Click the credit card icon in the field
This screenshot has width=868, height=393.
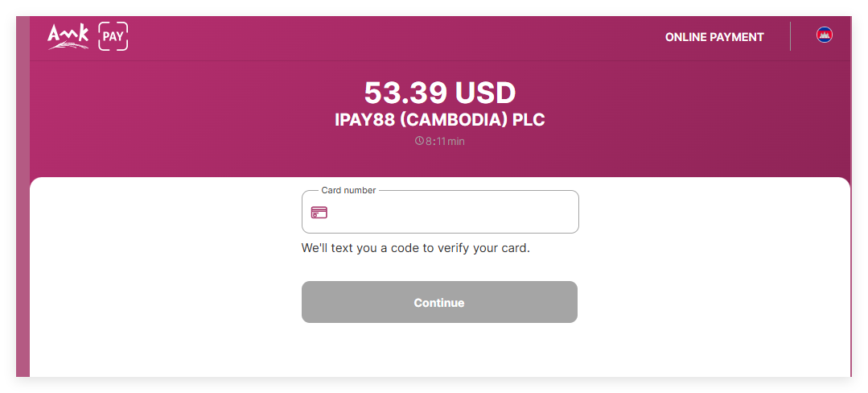click(x=319, y=213)
